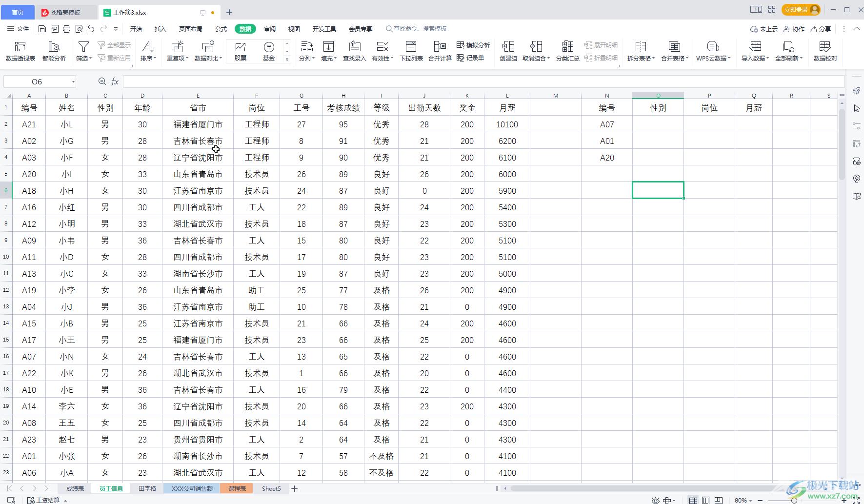Open the 数据对比 data compare tool
Screen dimensions: 864x504
tap(208, 51)
